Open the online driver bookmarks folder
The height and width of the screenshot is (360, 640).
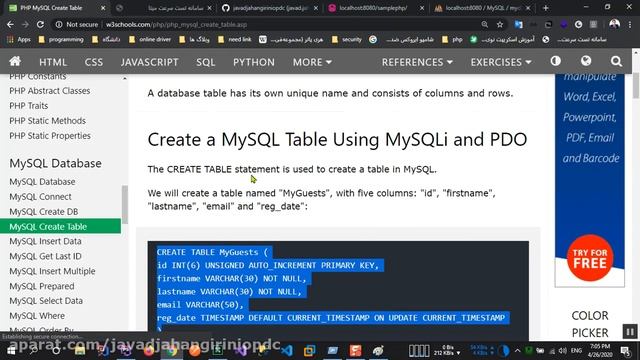tap(149, 40)
